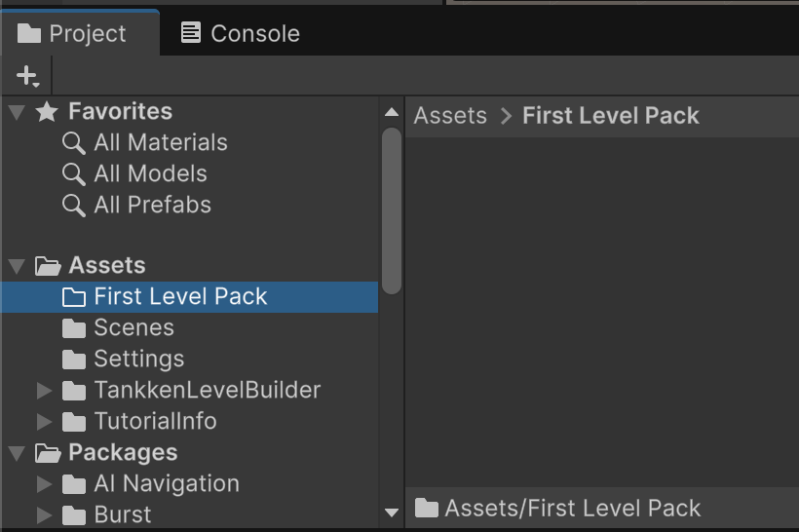799x532 pixels.
Task: Switch to the Console tab
Action: point(241,34)
